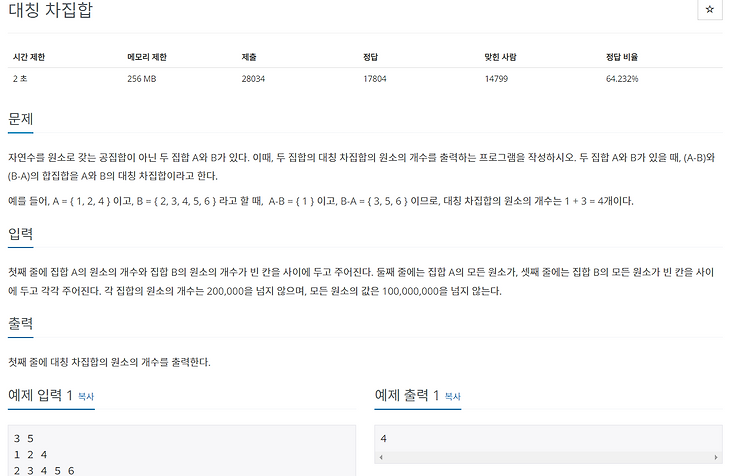Click the example output horizontal scrollbar track

[548, 457]
